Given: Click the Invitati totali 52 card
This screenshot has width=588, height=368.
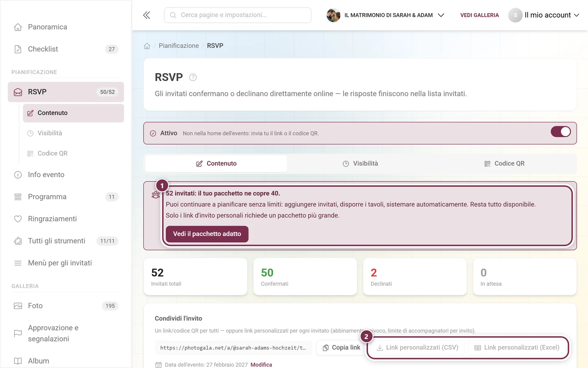Looking at the screenshot, I should (x=195, y=276).
